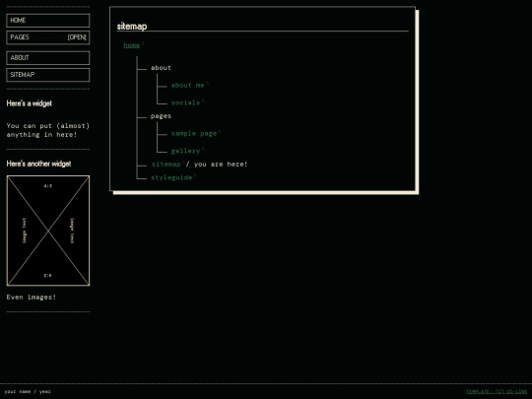Click the 4:3 placeholder image in the widget

click(48, 231)
